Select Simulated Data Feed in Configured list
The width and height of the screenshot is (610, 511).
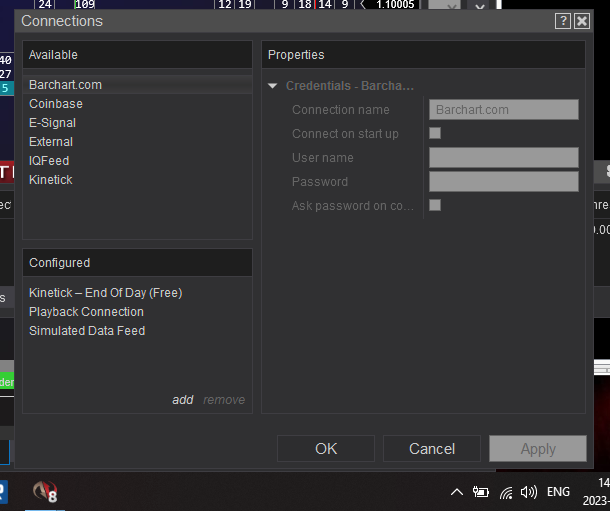coord(87,331)
